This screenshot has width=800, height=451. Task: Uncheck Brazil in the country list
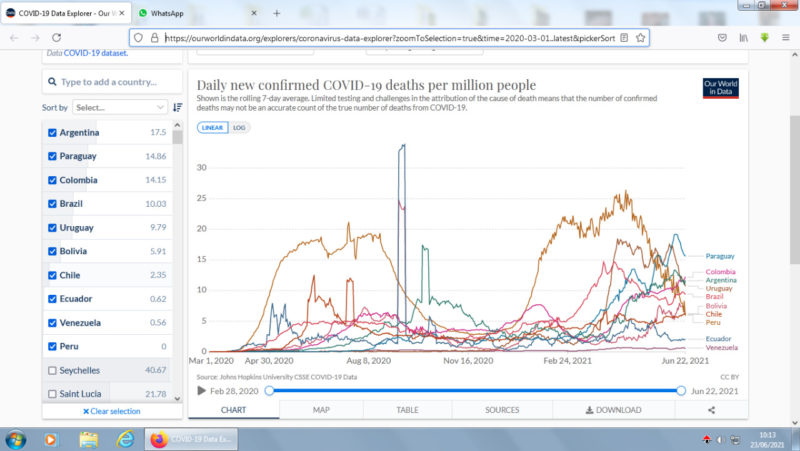click(52, 203)
